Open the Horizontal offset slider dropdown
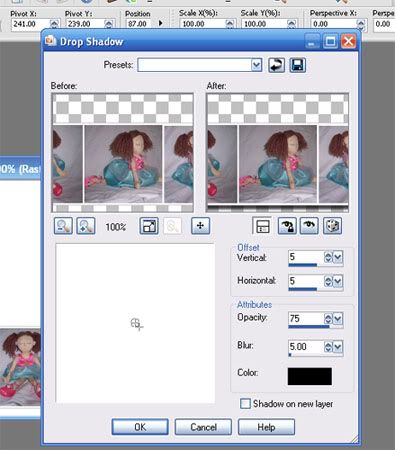Screen dimensions: 395x450 [x=338, y=281]
